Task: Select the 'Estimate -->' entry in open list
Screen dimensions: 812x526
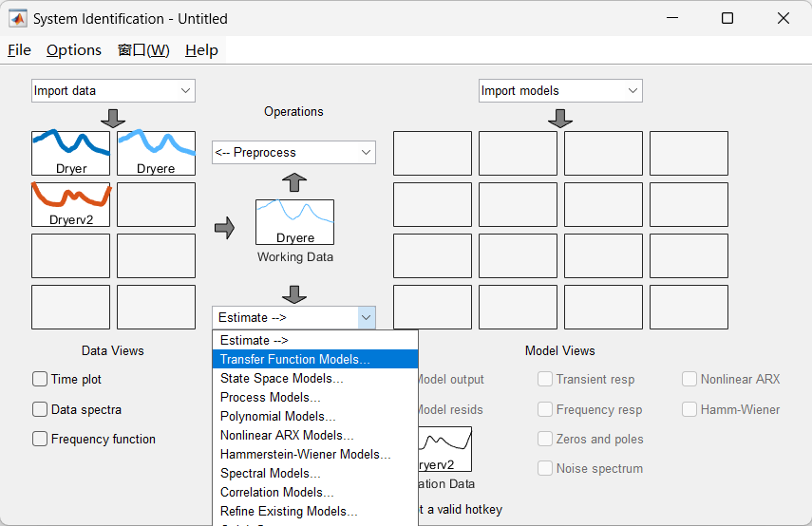Action: click(x=315, y=340)
